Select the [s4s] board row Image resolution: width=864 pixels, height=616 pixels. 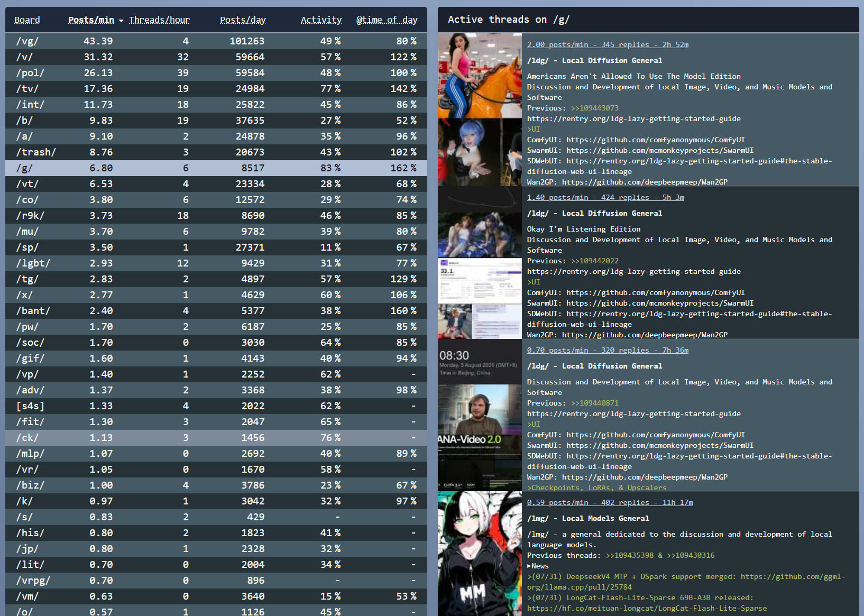click(216, 406)
